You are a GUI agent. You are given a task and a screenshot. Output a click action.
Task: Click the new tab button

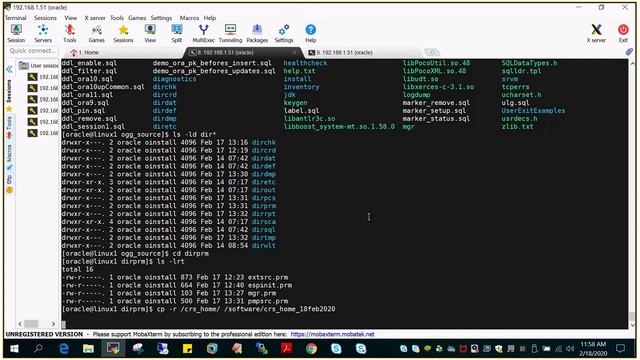(x=432, y=52)
